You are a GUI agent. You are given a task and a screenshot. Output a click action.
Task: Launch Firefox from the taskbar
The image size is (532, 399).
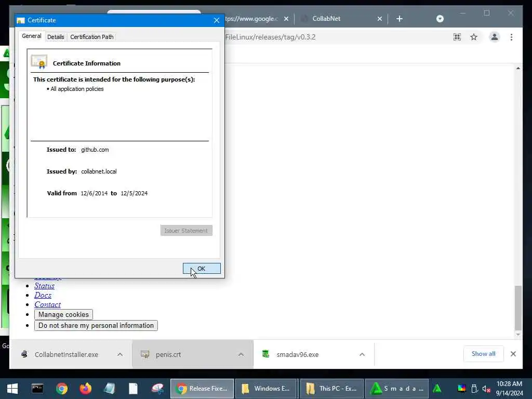pyautogui.click(x=86, y=389)
